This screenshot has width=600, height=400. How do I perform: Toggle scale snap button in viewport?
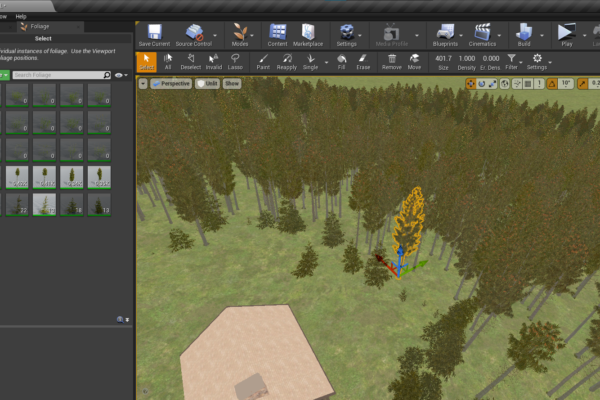click(582, 84)
